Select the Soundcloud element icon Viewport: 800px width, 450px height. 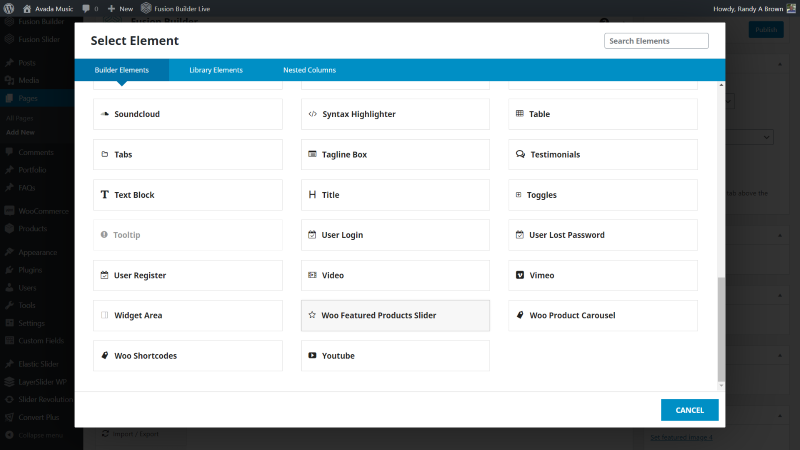[105, 114]
